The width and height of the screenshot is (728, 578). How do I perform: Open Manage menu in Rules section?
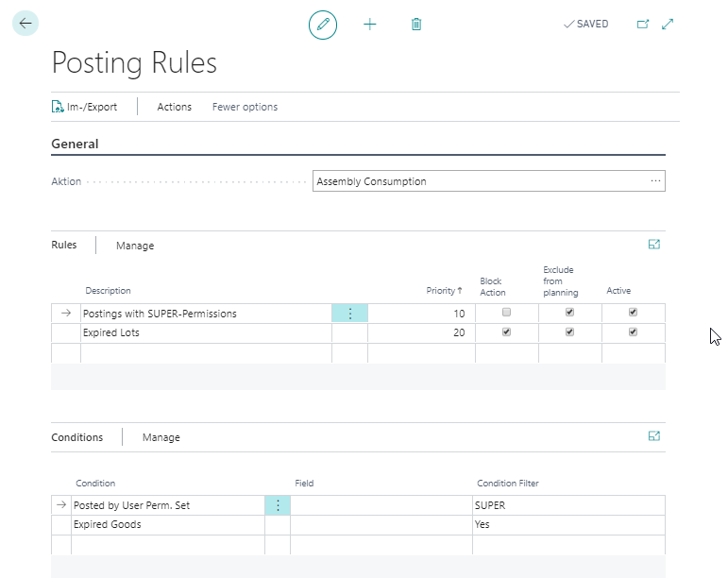135,246
